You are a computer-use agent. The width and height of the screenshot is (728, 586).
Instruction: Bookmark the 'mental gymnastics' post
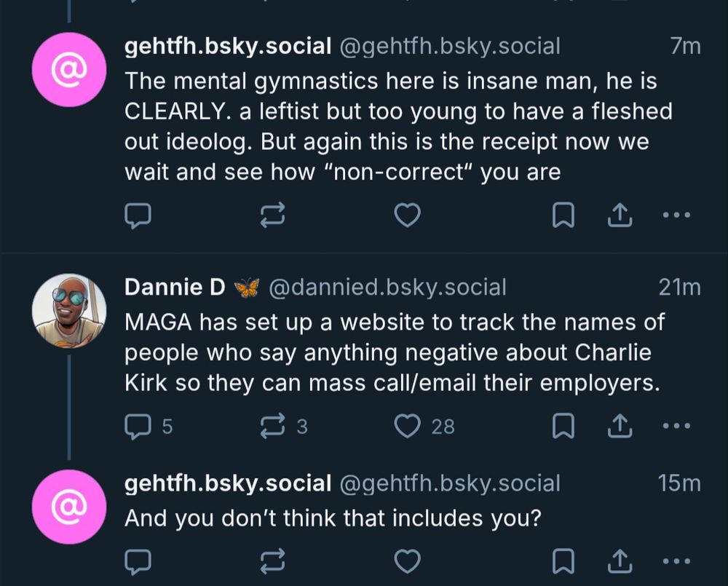pos(564,215)
